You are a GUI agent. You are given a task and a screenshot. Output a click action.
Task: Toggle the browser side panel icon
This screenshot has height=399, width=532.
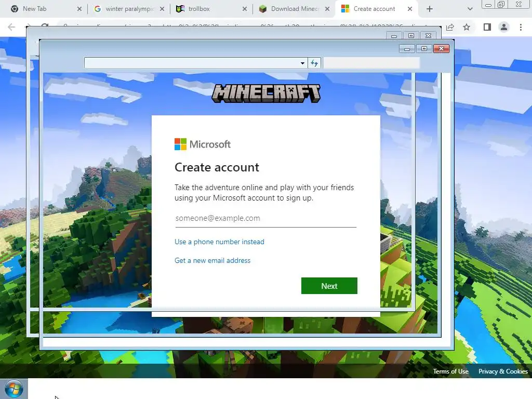(487, 27)
